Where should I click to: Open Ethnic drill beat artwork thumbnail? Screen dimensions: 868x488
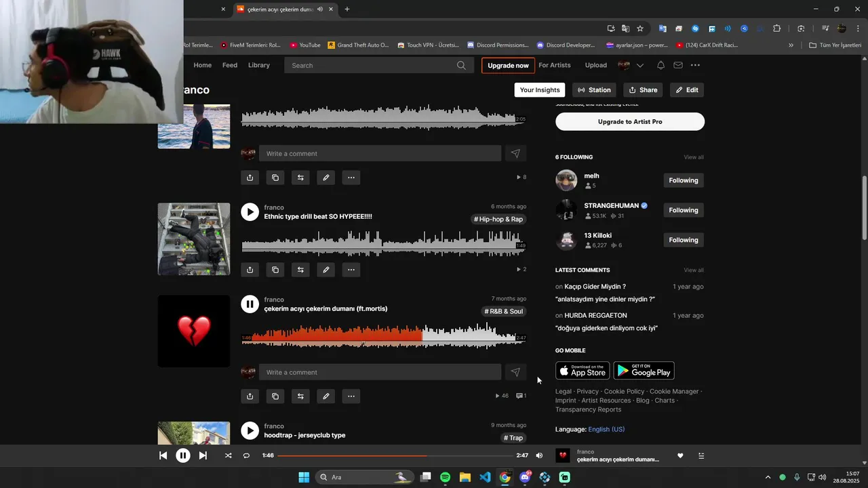(194, 239)
